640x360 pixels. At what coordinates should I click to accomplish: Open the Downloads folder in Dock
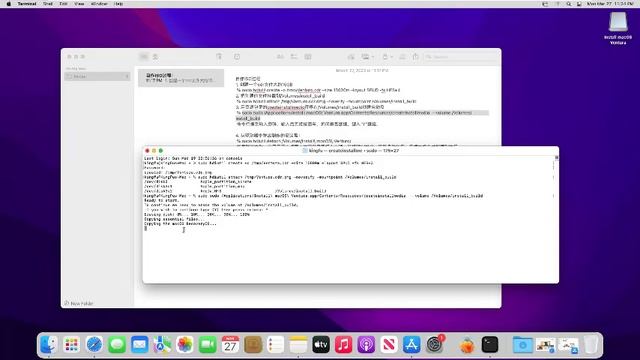522,345
